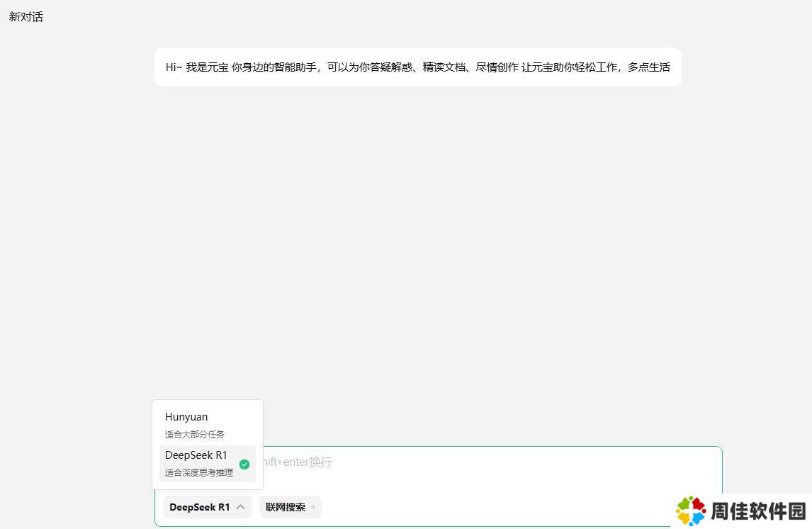Collapse the DeepSeek R1 model dropdown
812x529 pixels.
(x=207, y=507)
